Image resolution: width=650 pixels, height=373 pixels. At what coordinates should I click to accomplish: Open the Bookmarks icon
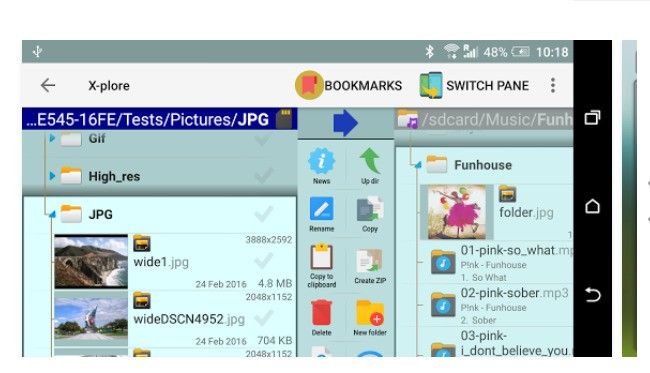coord(309,85)
